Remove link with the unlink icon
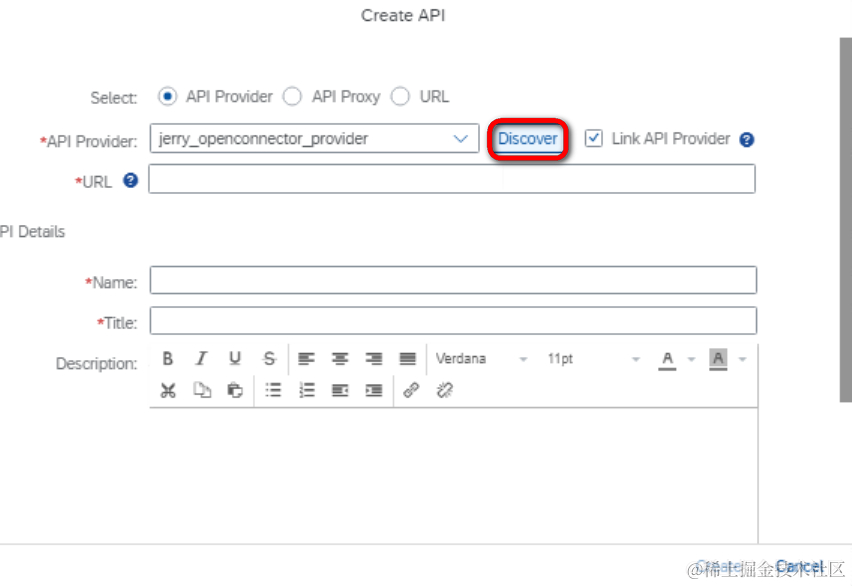Screen dimensions: 852x586 (x=445, y=390)
